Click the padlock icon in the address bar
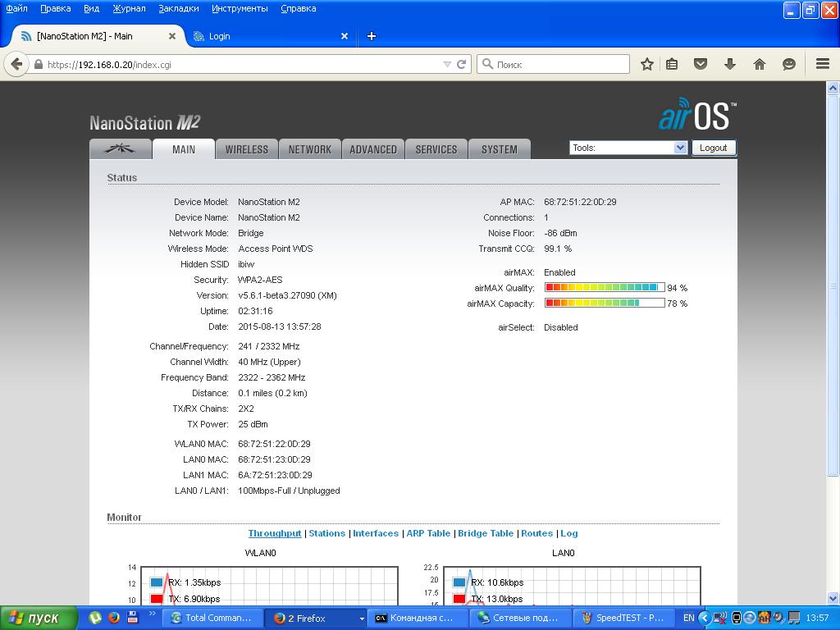This screenshot has height=630, width=840. coord(38,65)
